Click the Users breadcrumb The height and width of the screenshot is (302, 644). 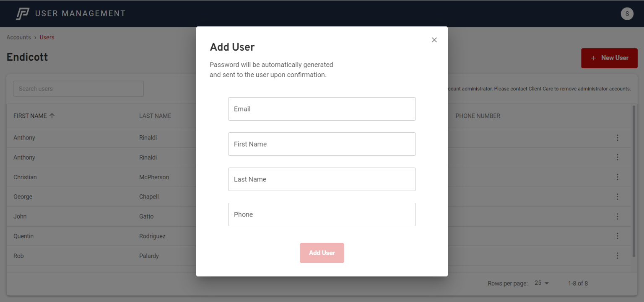pos(47,37)
